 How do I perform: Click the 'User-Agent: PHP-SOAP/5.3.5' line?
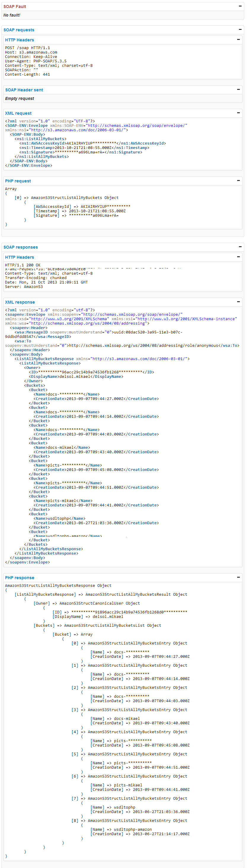tap(36, 61)
